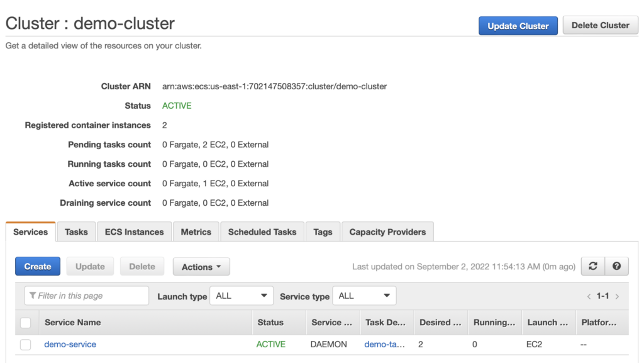Open the ECS Instances tab
This screenshot has width=644, height=363.
135,232
